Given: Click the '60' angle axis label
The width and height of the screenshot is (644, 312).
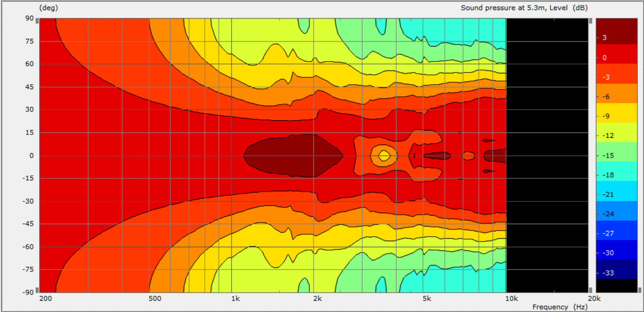Looking at the screenshot, I should pyautogui.click(x=30, y=64).
